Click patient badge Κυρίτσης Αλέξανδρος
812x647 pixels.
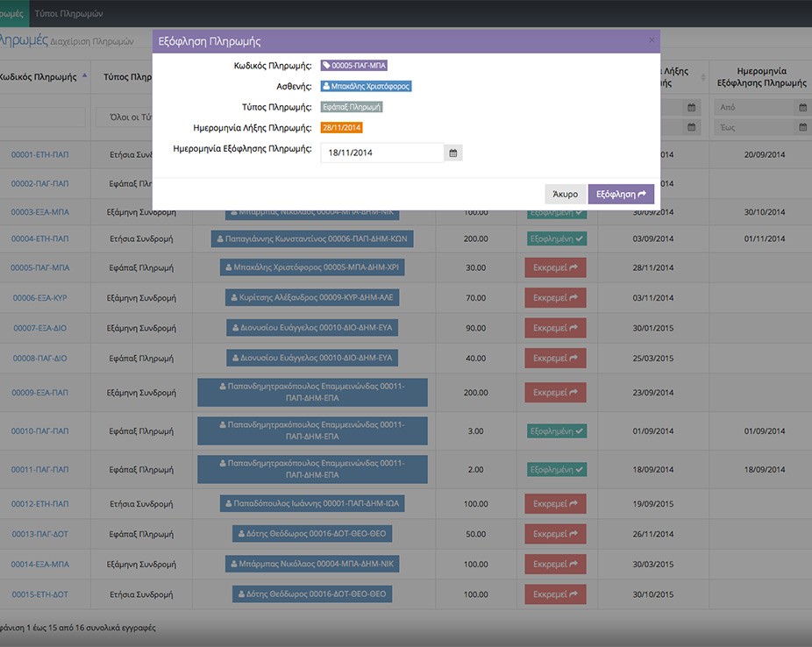[x=312, y=297]
